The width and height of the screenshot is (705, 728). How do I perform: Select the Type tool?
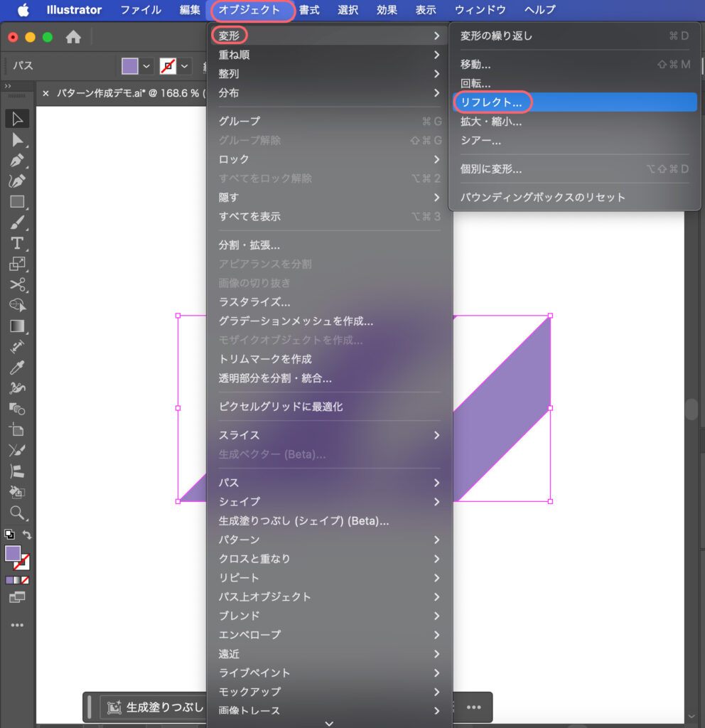click(x=17, y=243)
